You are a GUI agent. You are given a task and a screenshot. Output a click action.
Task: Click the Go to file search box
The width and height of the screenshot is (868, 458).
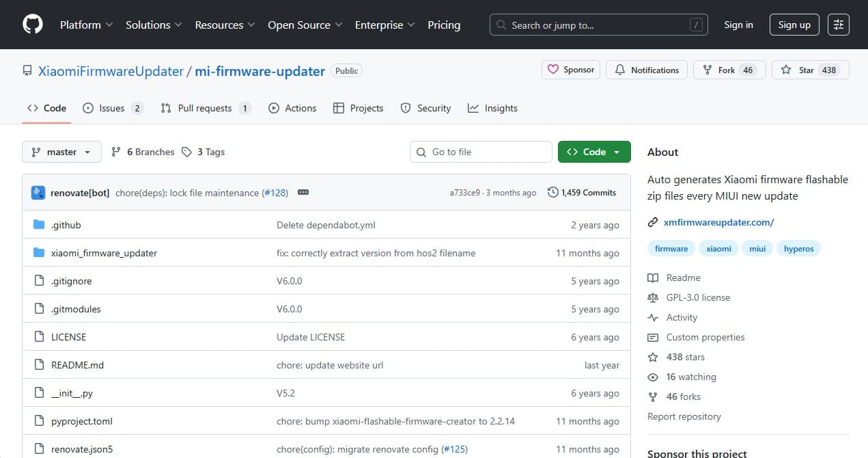[481, 152]
